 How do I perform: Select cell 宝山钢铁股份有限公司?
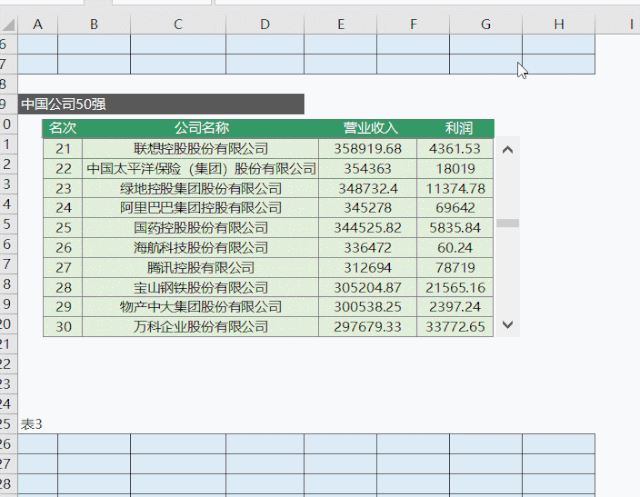click(x=200, y=288)
